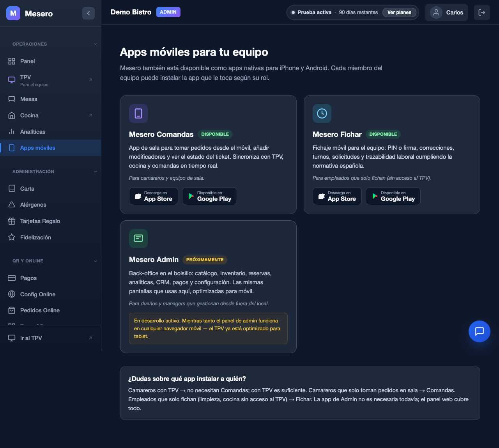
Task: Select Apps móviles in sidebar
Action: click(x=51, y=148)
